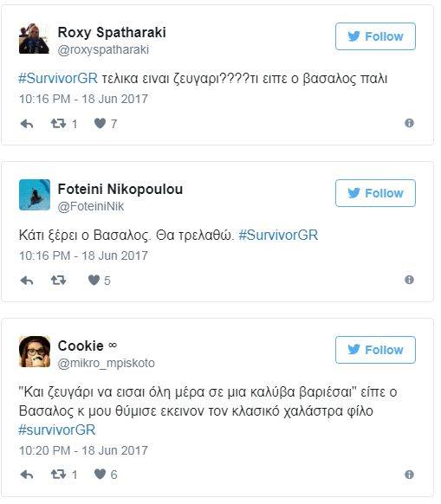Follow Cookie @mikro_mpiskoto
Screen dimensions: 441x504
[375, 350]
